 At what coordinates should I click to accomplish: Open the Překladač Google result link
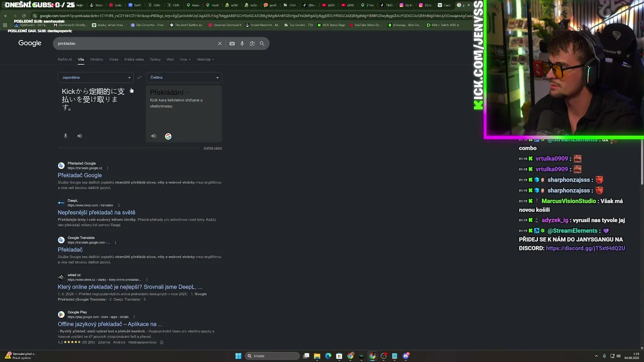[x=79, y=175]
